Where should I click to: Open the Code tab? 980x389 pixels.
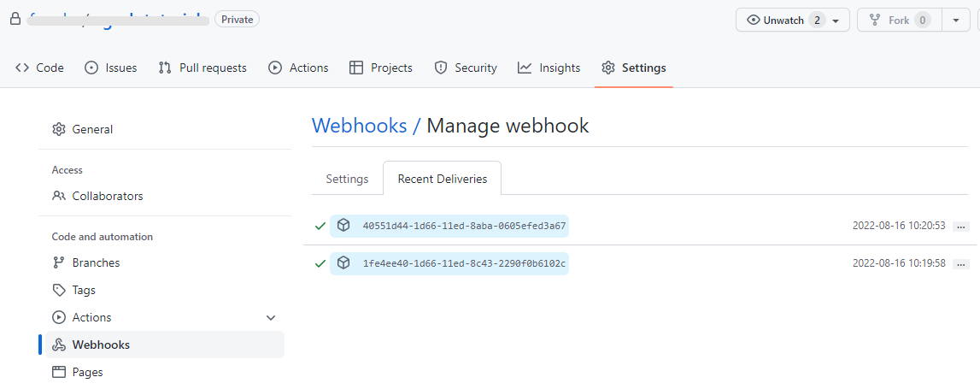pyautogui.click(x=39, y=68)
